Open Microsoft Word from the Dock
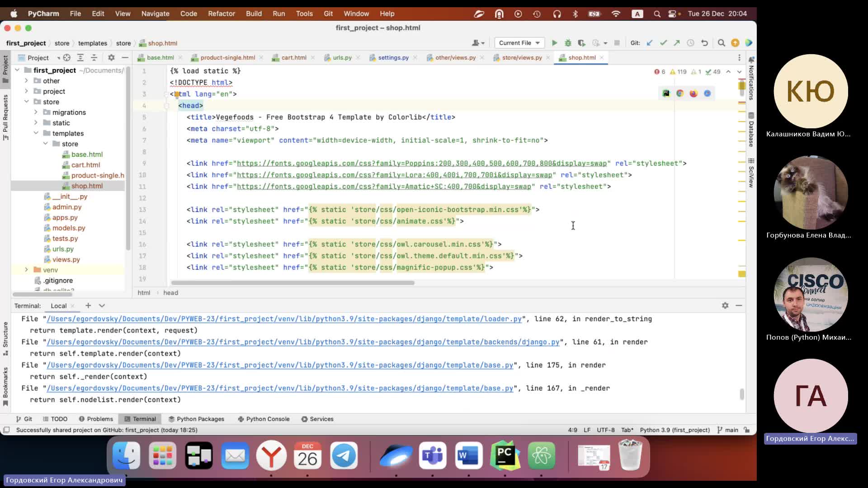The width and height of the screenshot is (868, 488). (x=468, y=455)
